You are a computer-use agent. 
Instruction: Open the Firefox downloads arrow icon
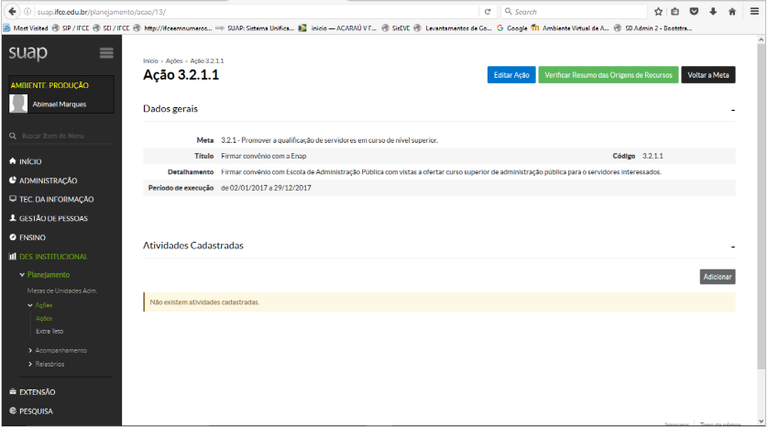[x=713, y=11]
